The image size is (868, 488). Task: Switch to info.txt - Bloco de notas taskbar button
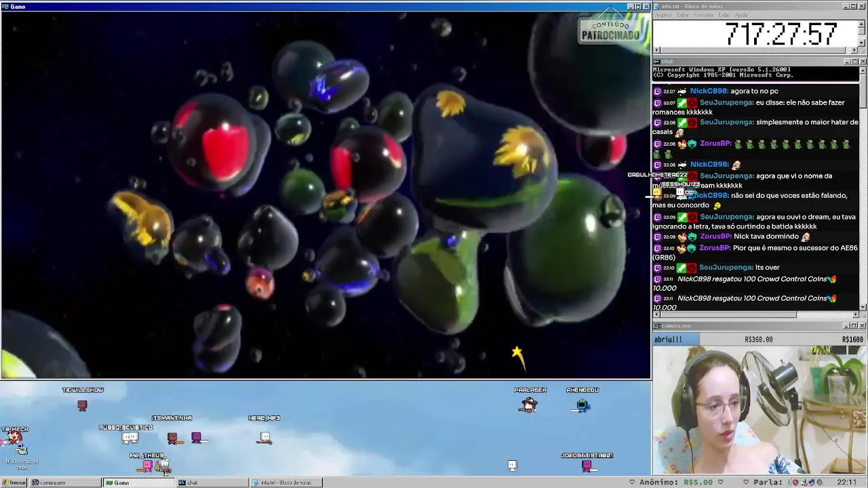coord(286,483)
